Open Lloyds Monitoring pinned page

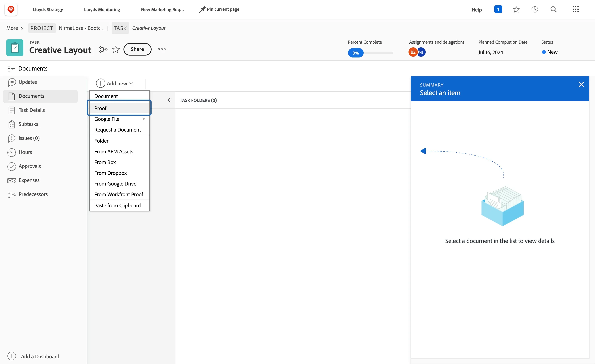(x=102, y=9)
